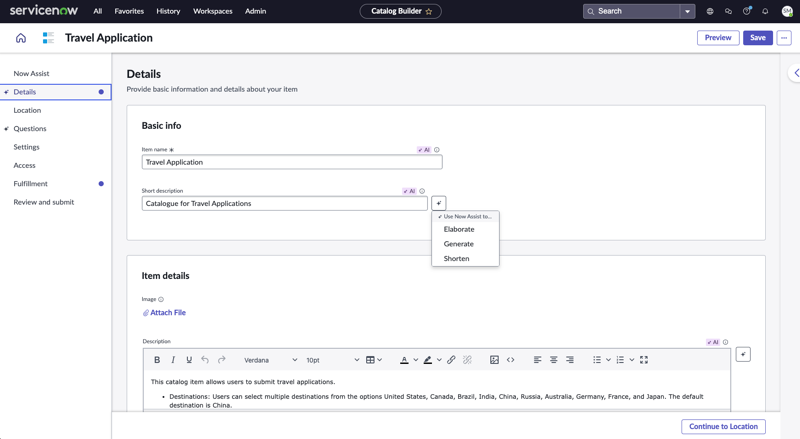This screenshot has height=439, width=800.
Task: Open the All menu in top navigation
Action: click(97, 11)
